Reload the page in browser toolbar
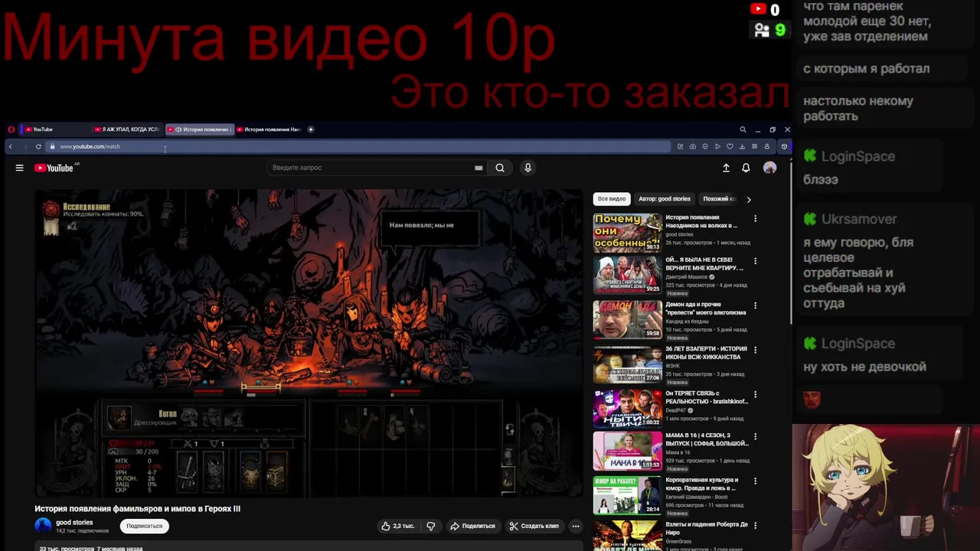980x551 pixels. point(38,146)
